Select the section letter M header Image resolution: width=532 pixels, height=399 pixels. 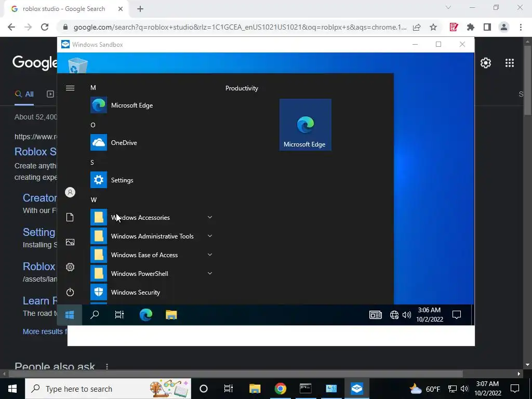(93, 88)
